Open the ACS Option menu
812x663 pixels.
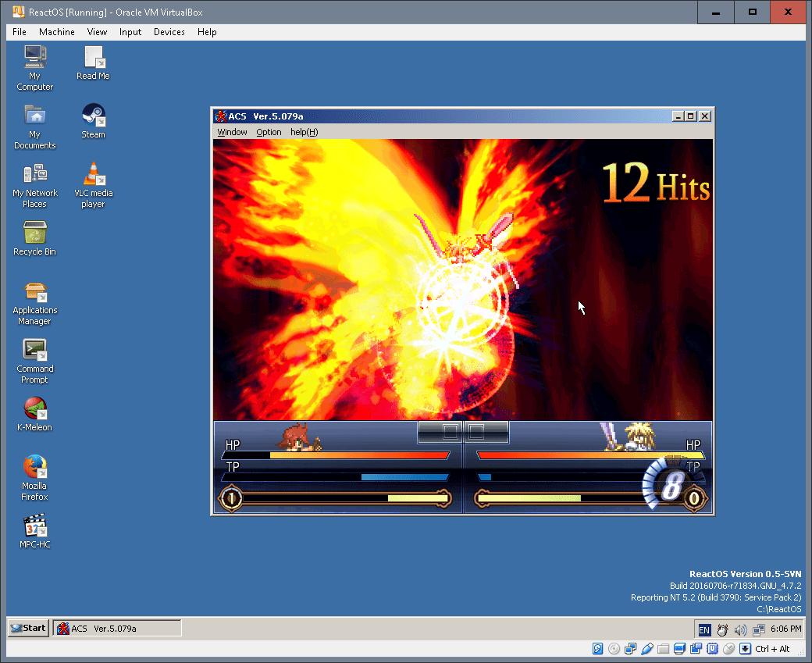(269, 132)
